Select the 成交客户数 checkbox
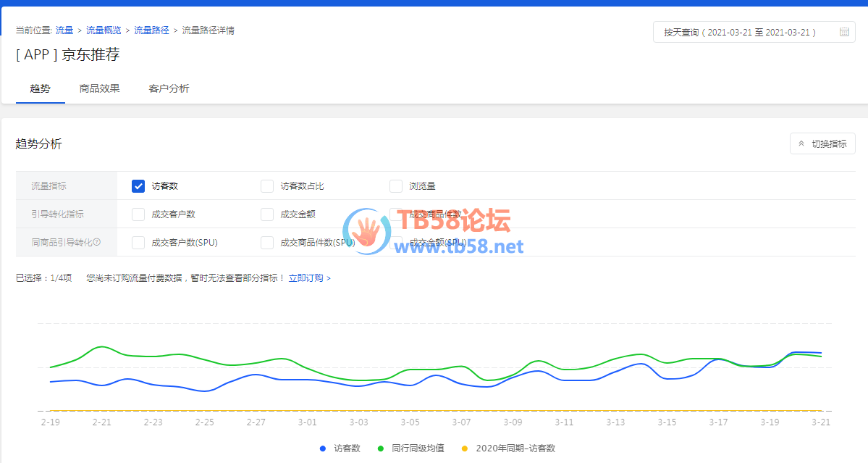This screenshot has height=463, width=868. 138,214
